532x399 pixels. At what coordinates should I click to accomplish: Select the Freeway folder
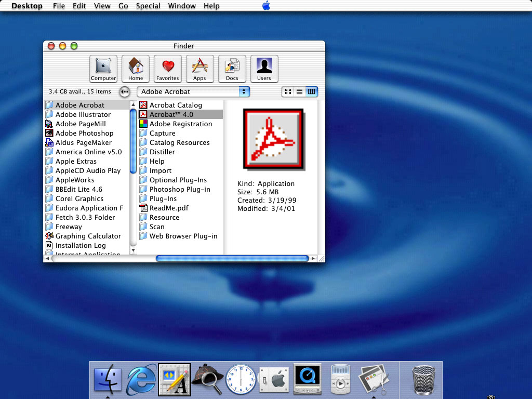coord(87,227)
